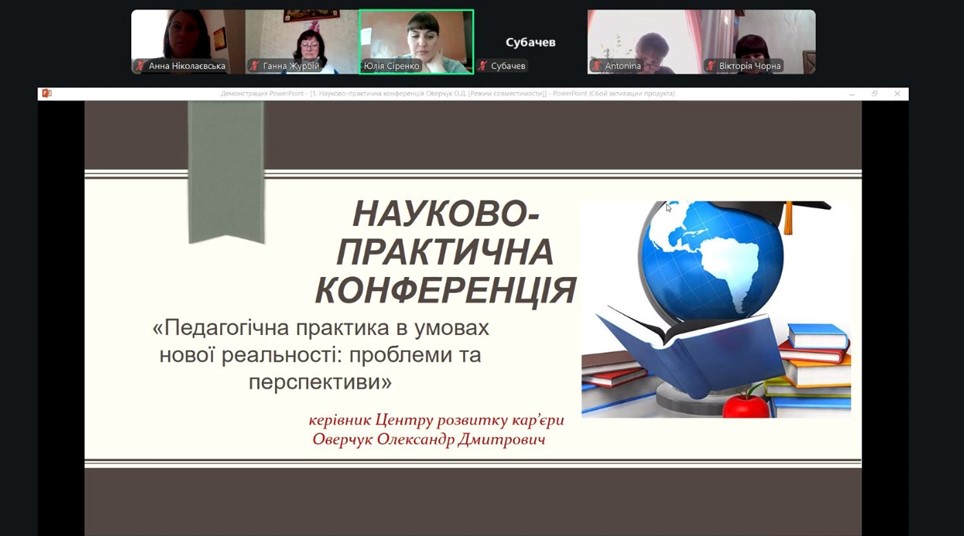964x536 pixels.
Task: Click the PowerPoint icon in the title bar
Action: pyautogui.click(x=46, y=93)
